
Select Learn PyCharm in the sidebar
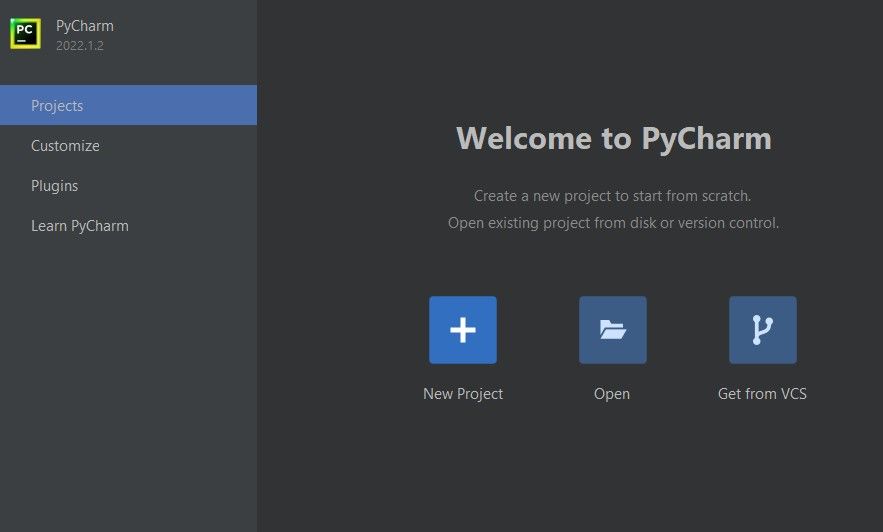point(80,226)
